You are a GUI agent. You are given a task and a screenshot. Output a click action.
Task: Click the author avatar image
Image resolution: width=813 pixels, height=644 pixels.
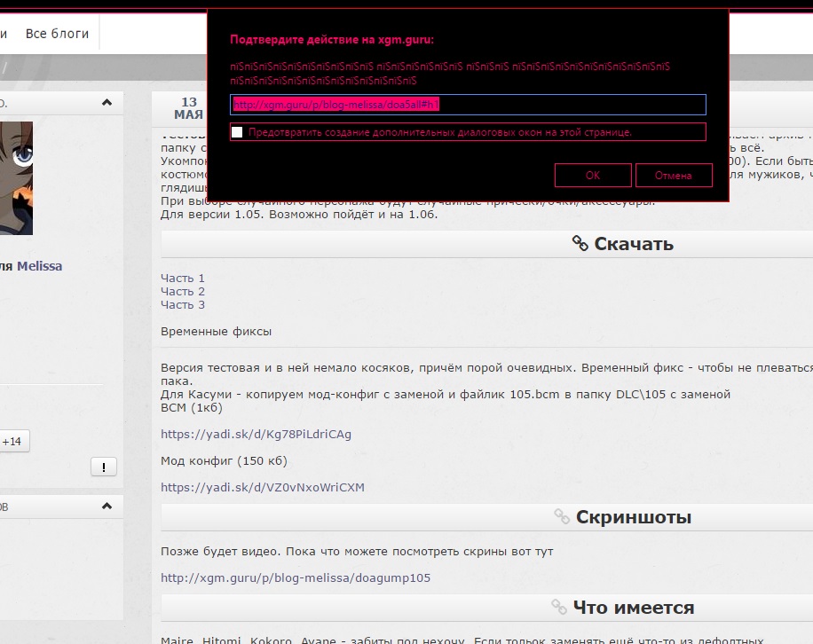(16, 178)
